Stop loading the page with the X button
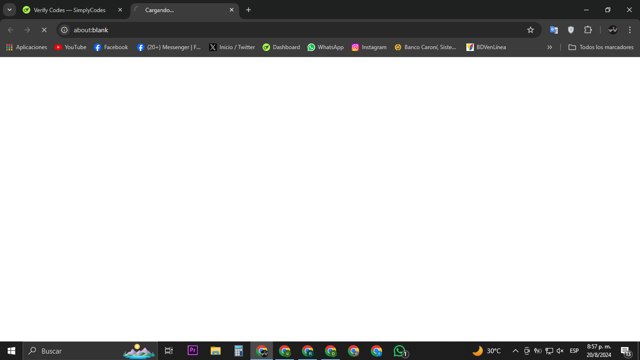This screenshot has height=360, width=640. click(44, 30)
